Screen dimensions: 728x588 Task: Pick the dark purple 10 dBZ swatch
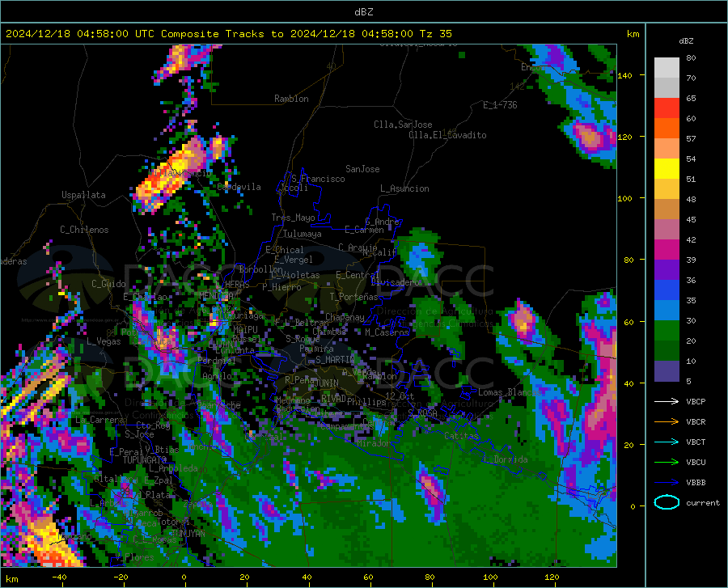click(x=667, y=371)
